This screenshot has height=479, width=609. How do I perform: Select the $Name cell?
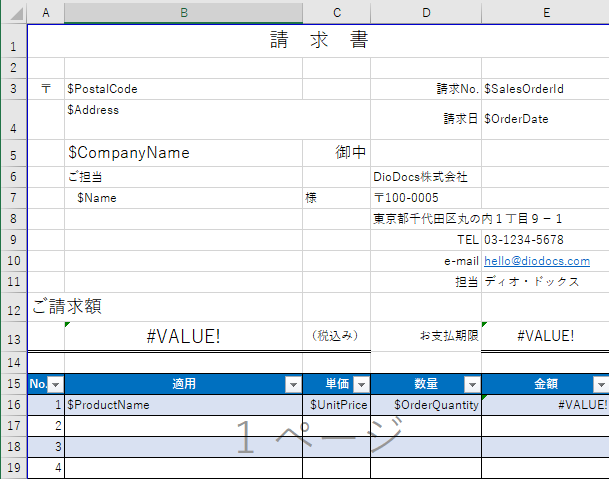point(183,198)
